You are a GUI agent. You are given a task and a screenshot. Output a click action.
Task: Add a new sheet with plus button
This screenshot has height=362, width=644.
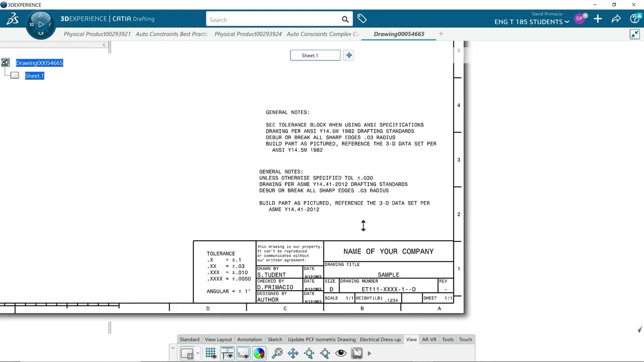pos(349,55)
